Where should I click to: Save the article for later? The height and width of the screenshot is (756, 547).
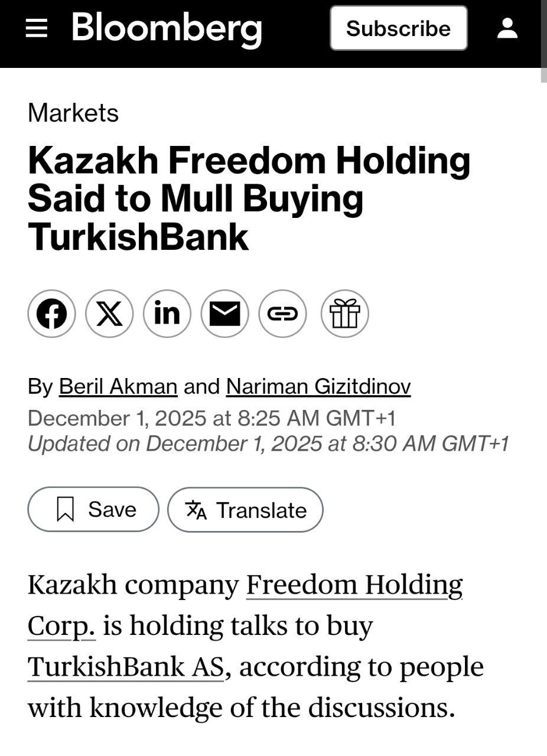(93, 509)
